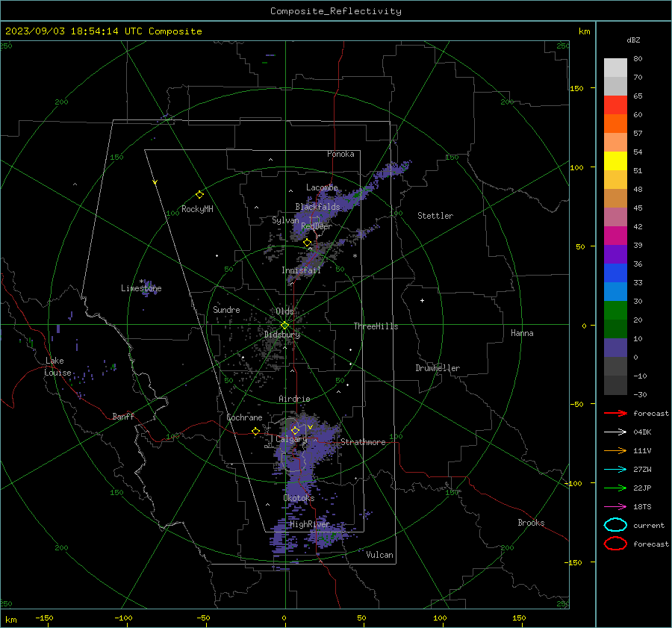Image resolution: width=672 pixels, height=628 pixels.
Task: Click the Strathmore label
Action: point(363,442)
